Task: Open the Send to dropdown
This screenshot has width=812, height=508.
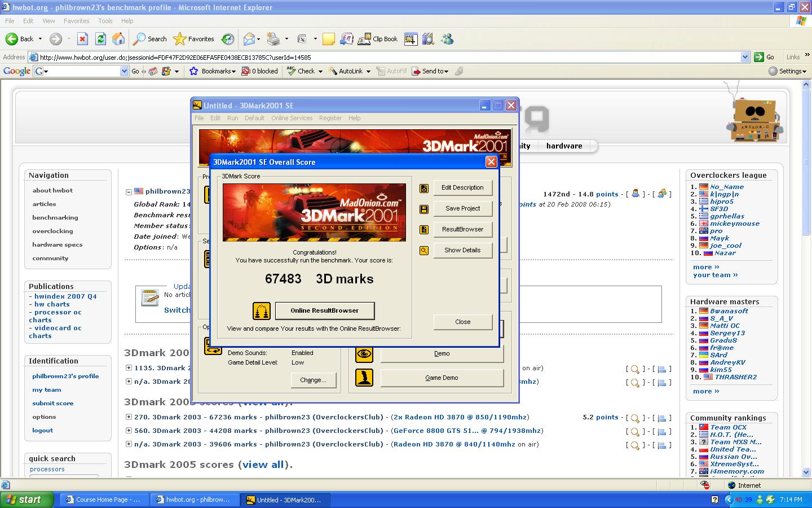Action: tap(430, 71)
